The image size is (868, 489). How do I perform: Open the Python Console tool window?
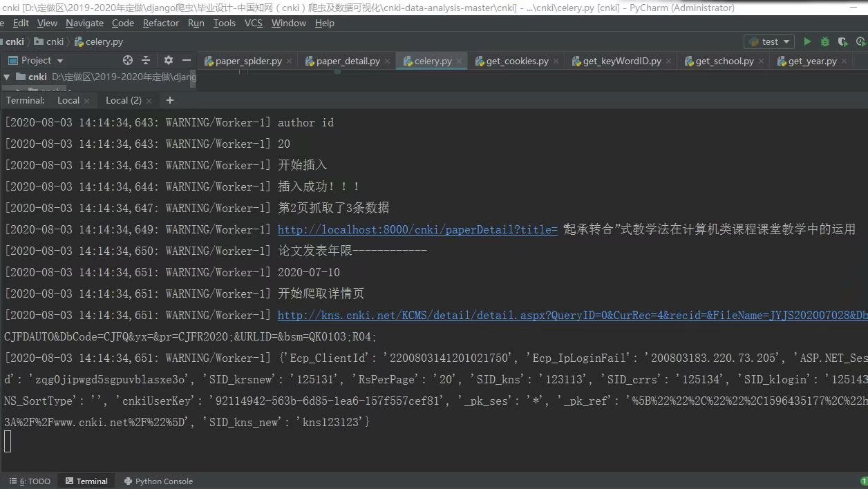(x=158, y=481)
